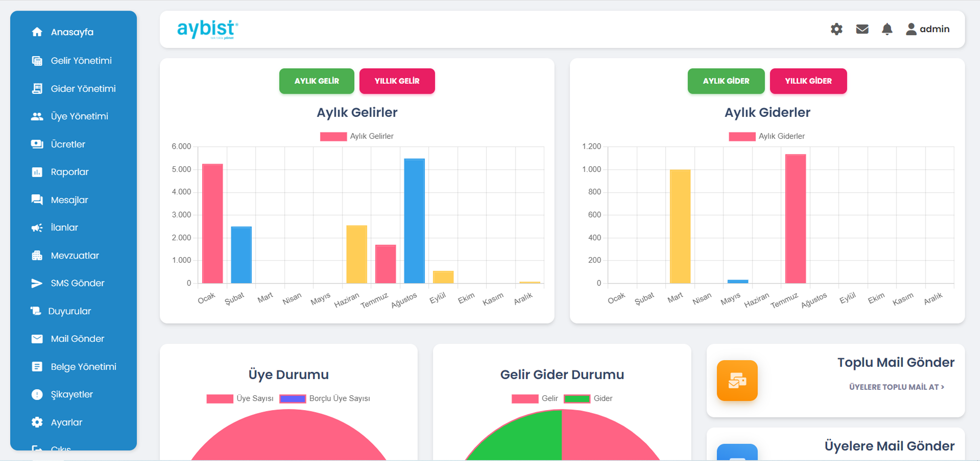Follow ÜYELERE TOPLU MAİL AT link
This screenshot has height=461, width=980.
click(x=896, y=387)
